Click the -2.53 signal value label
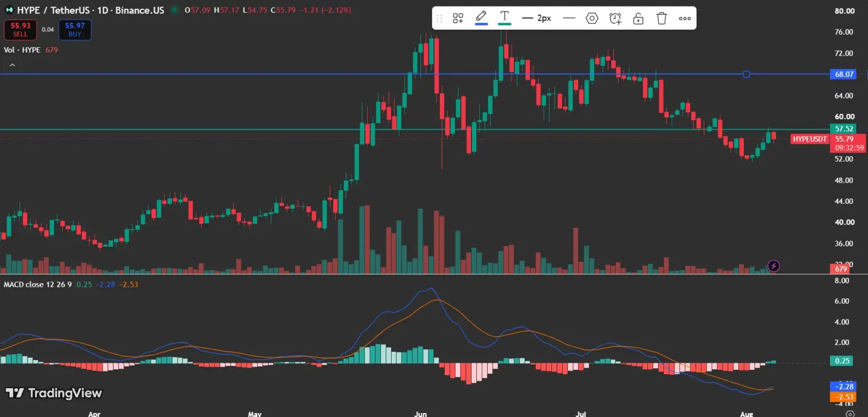 click(844, 396)
